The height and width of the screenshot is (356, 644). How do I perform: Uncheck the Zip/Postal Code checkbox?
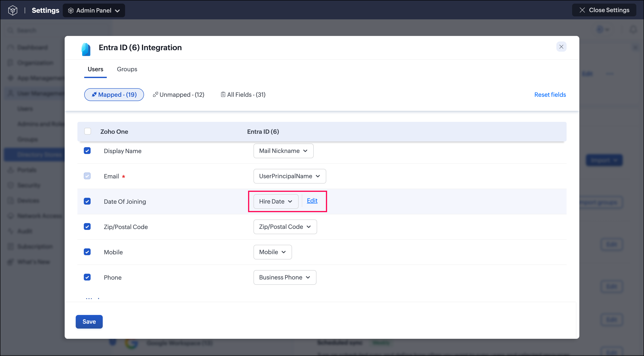coord(87,226)
